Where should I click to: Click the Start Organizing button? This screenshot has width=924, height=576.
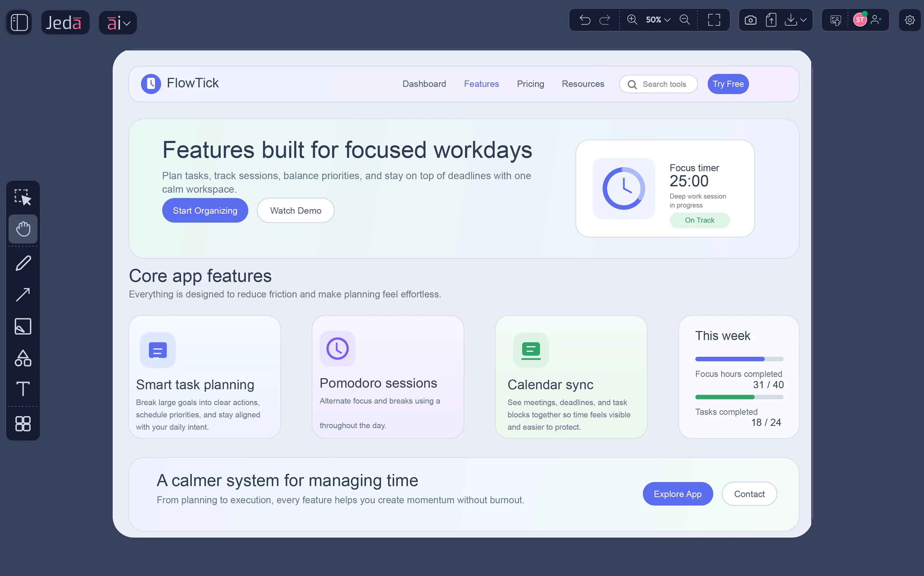tap(205, 210)
